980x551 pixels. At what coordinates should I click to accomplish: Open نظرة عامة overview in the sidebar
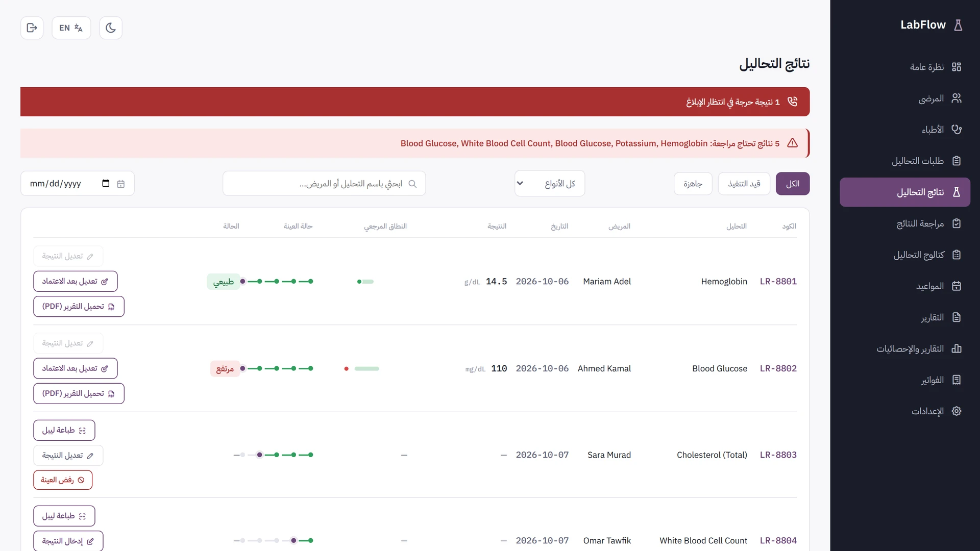click(x=905, y=67)
